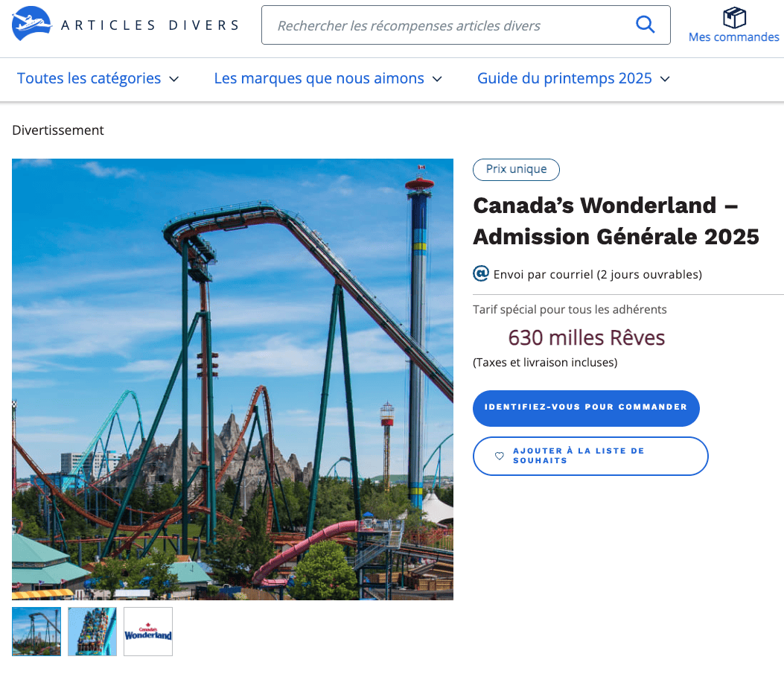Expand Les marques que nous aimons menu
Screen dimensions: 784x677
tap(328, 78)
